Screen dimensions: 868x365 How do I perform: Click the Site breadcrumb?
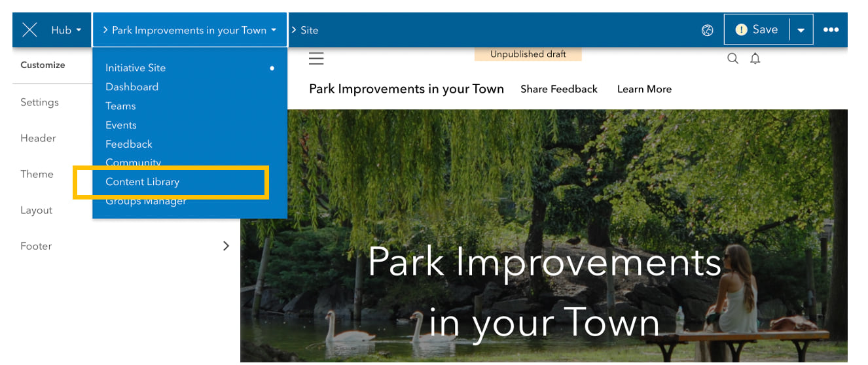tap(309, 30)
